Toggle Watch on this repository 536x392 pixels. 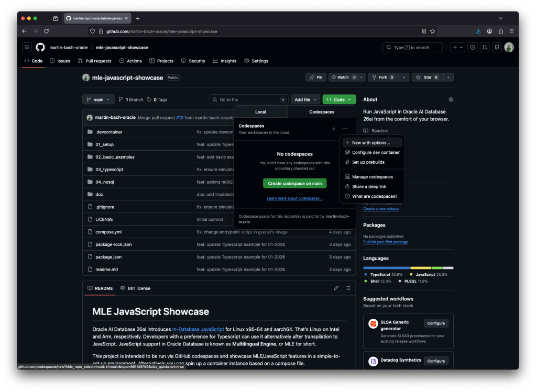click(343, 77)
